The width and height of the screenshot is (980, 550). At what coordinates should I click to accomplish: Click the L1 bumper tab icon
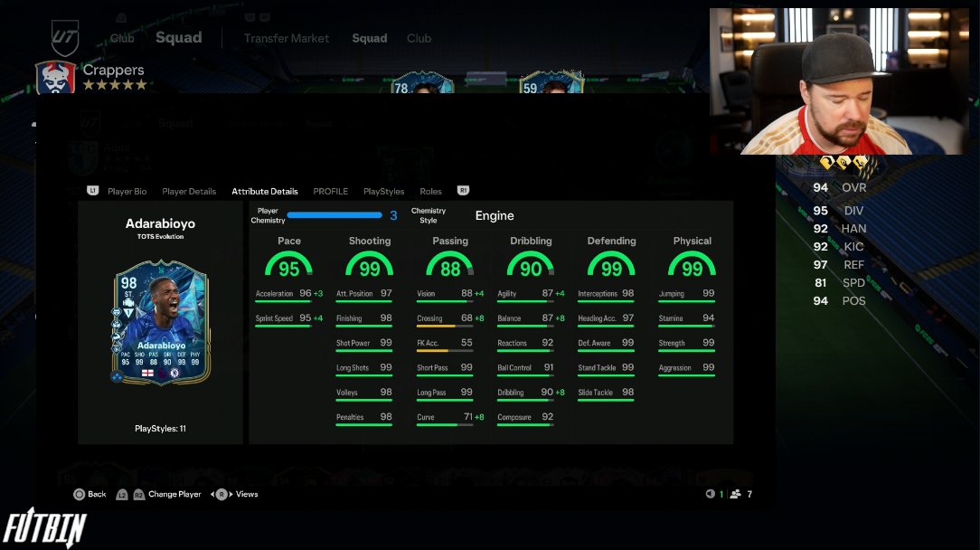click(x=92, y=190)
